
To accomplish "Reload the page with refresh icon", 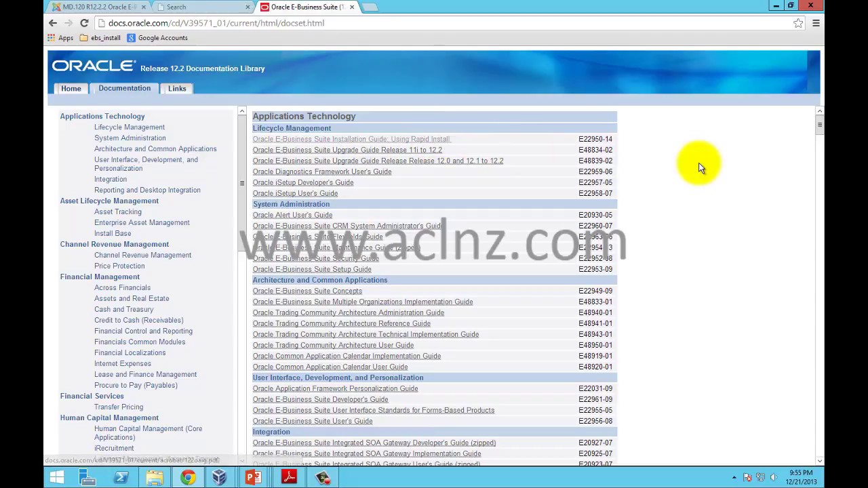I will coord(84,23).
